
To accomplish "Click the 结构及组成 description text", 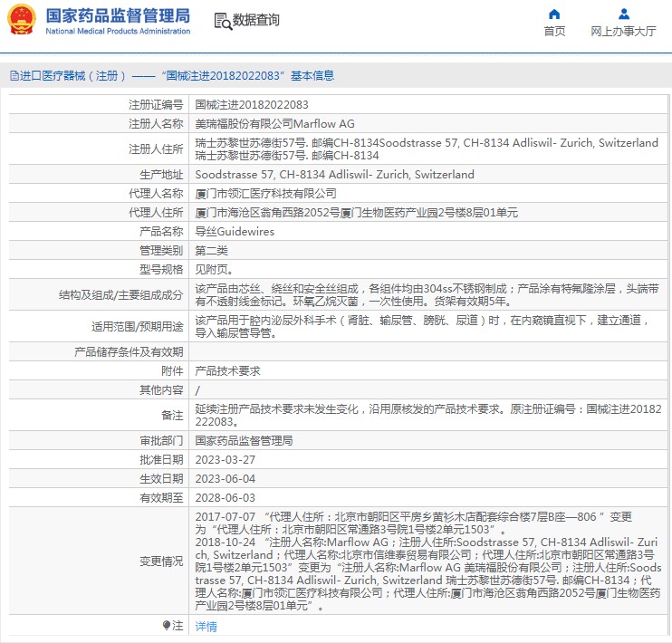I will click(x=427, y=294).
